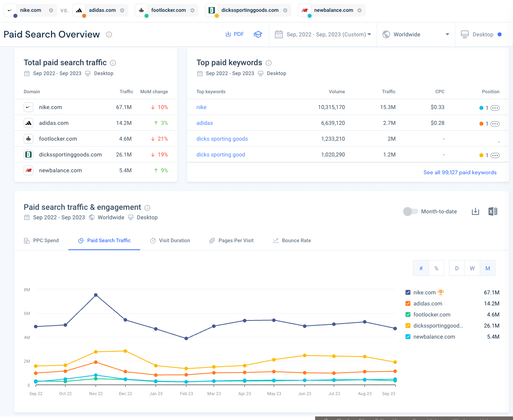Expand position details for nike keyword
Viewport: 513px width, 420px height.
[x=495, y=108]
